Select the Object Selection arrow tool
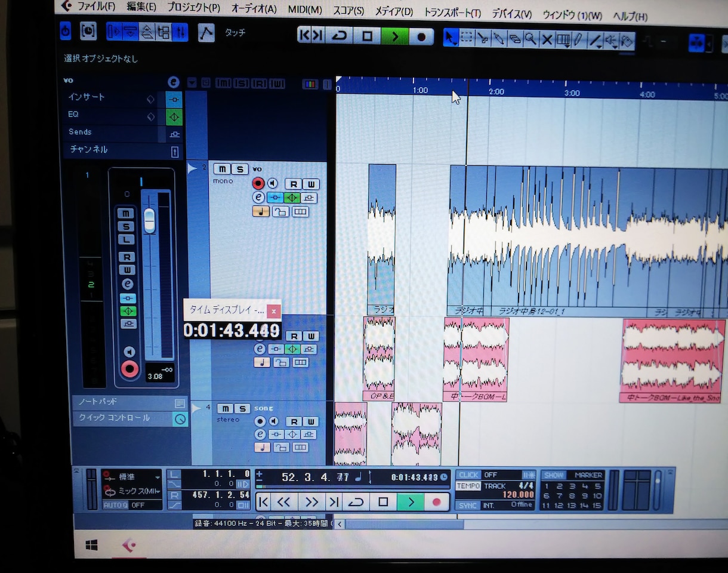728x573 pixels. pyautogui.click(x=451, y=39)
